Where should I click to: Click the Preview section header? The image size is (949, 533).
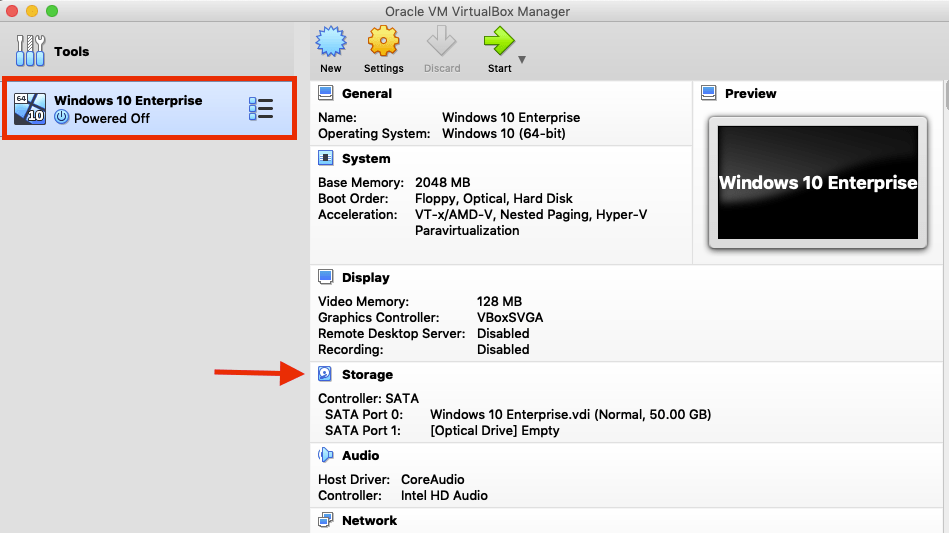tap(750, 93)
